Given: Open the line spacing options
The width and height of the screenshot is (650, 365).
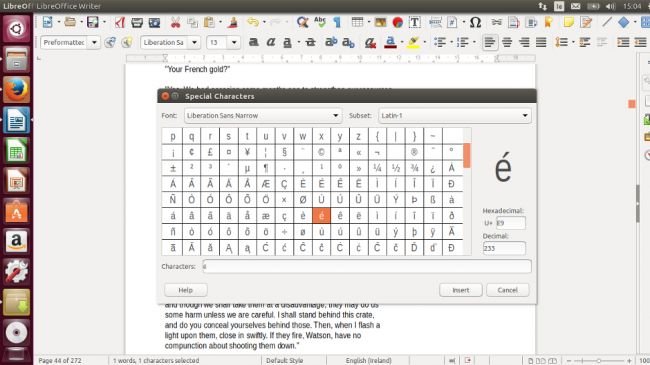Looking at the screenshot, I should tap(561, 42).
